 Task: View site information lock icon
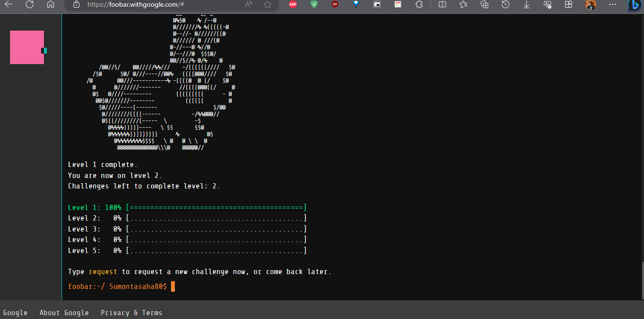pyautogui.click(x=76, y=4)
